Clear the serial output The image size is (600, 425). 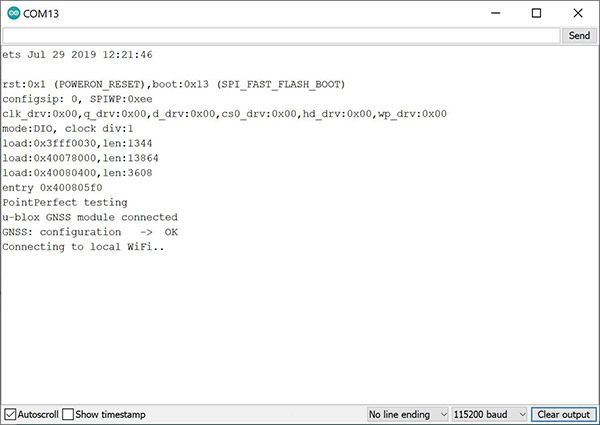564,414
